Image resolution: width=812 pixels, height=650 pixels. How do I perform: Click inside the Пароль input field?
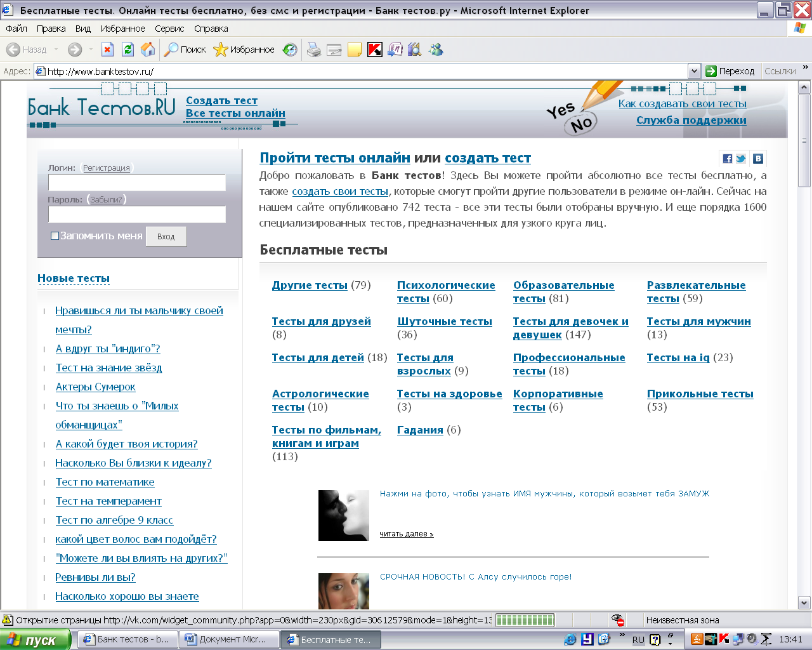(137, 215)
